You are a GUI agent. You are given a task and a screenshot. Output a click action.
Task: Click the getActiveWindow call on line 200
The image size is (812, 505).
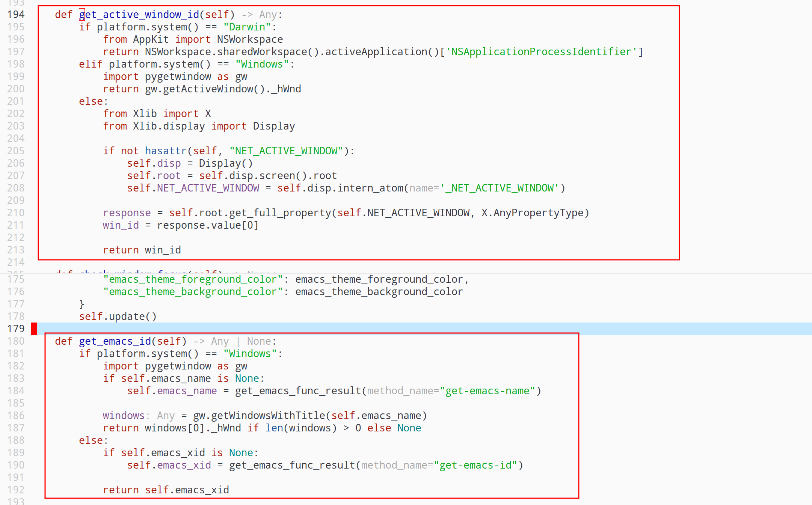pyautogui.click(x=214, y=89)
